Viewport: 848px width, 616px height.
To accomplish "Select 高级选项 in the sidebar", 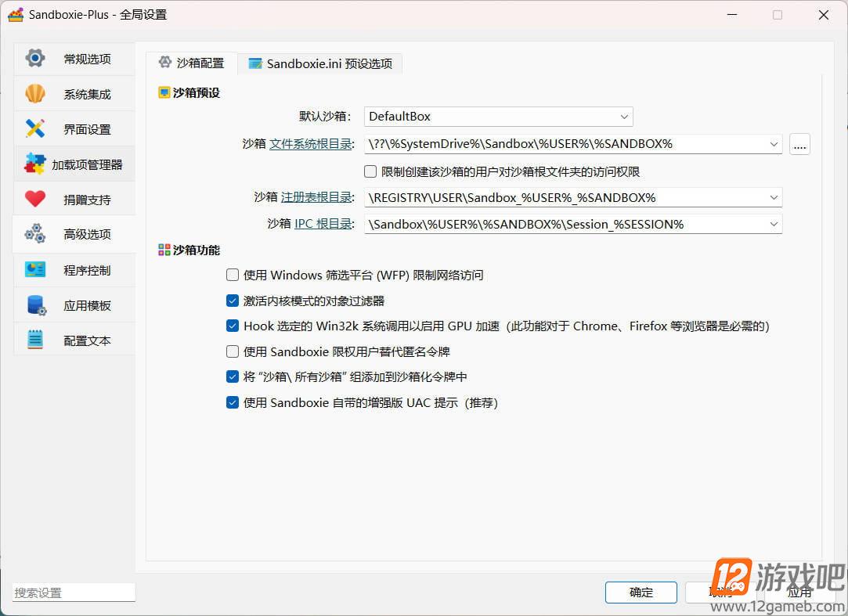I will click(x=74, y=233).
